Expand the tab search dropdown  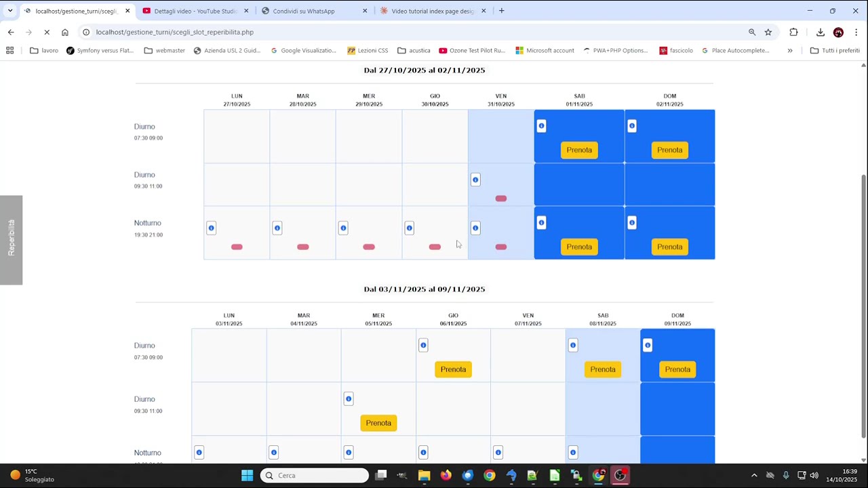[10, 11]
